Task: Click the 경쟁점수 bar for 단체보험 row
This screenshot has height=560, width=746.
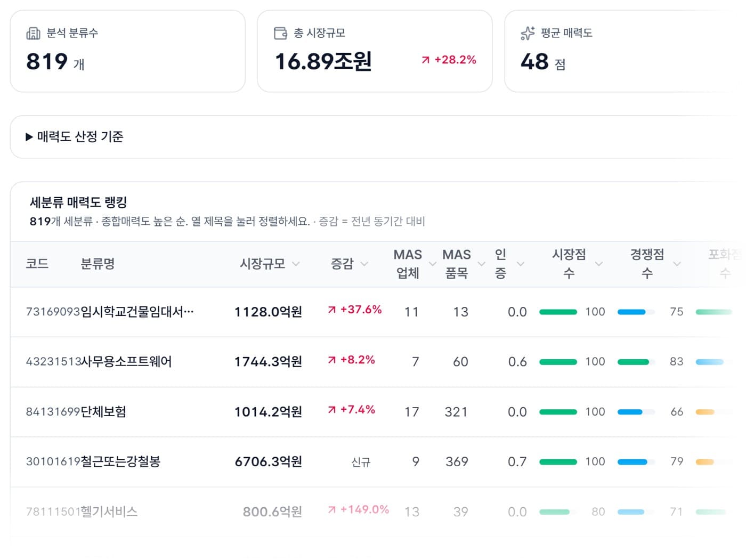Action: [636, 412]
